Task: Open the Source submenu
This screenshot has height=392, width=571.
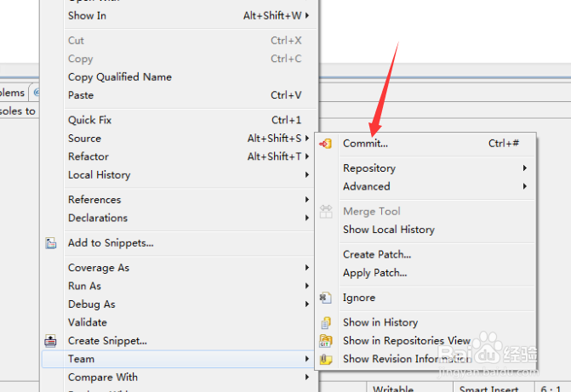Action: (179, 139)
